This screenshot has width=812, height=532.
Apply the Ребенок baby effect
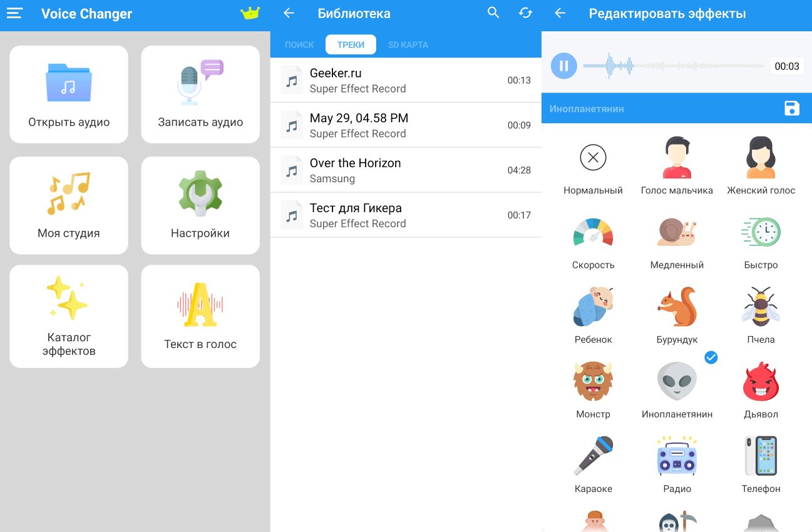[x=593, y=316]
